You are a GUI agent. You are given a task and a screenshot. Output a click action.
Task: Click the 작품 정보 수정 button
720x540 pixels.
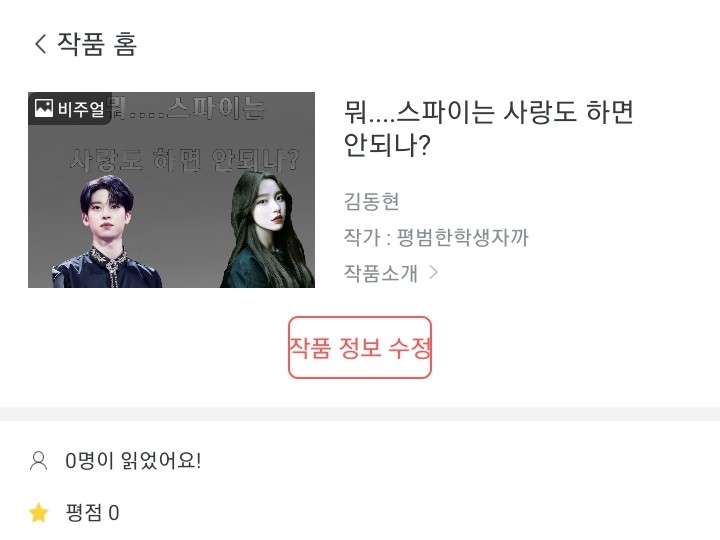click(x=360, y=348)
